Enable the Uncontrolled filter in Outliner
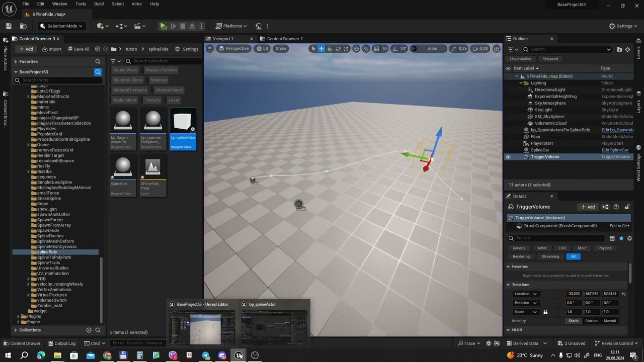 [x=520, y=59]
